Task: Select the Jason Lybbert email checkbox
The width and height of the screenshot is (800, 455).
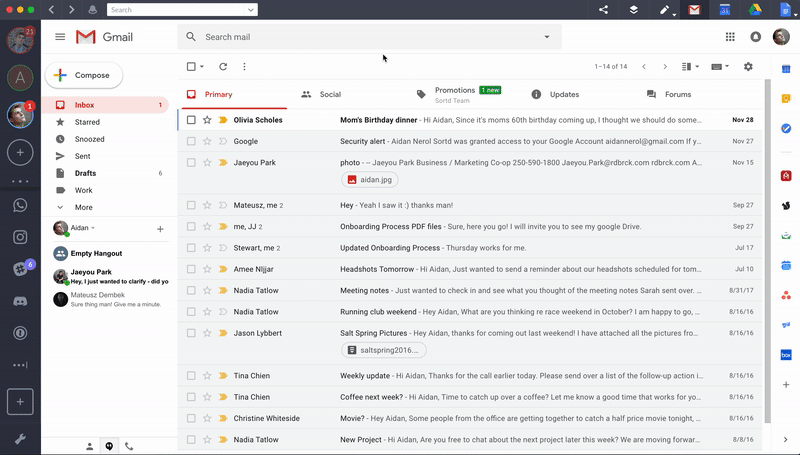Action: [191, 333]
